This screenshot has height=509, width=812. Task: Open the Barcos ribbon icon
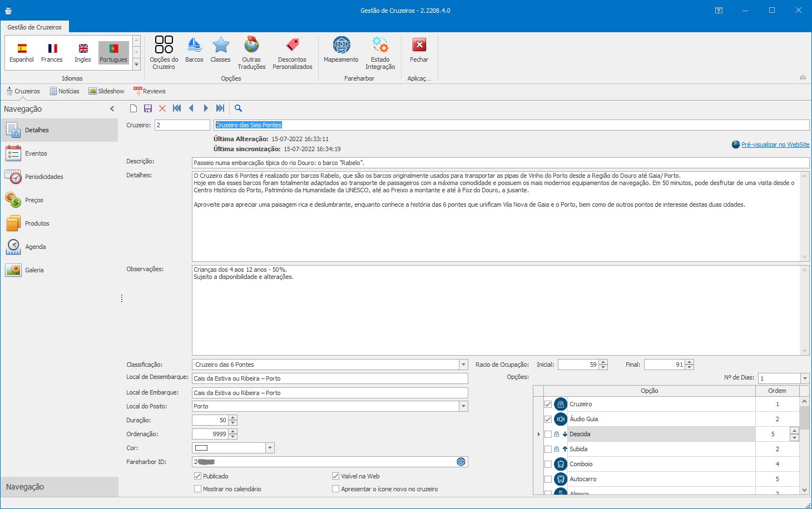click(x=194, y=50)
